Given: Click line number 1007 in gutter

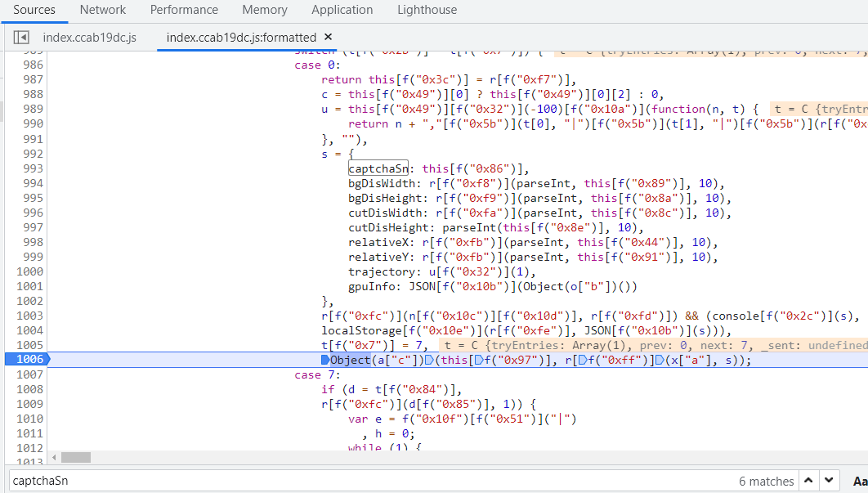Looking at the screenshot, I should point(29,374).
